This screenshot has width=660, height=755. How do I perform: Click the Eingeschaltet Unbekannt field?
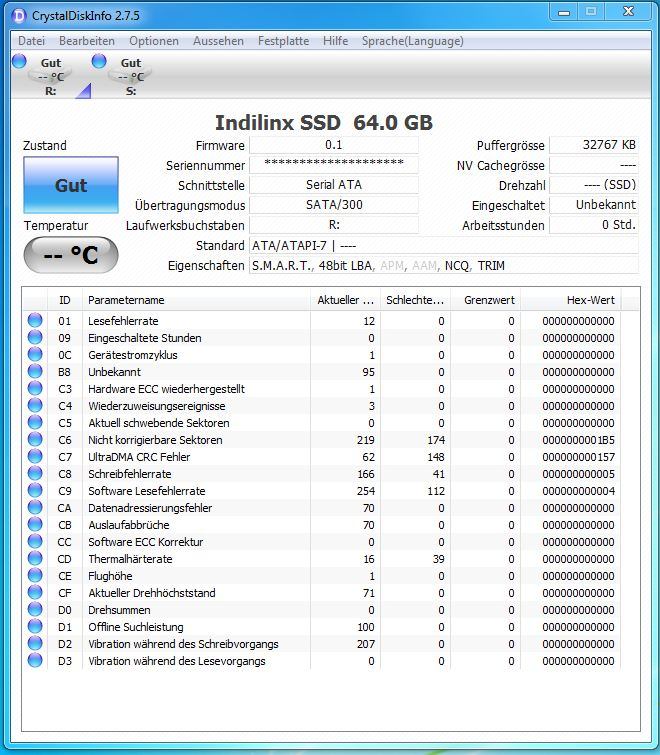[x=594, y=205]
